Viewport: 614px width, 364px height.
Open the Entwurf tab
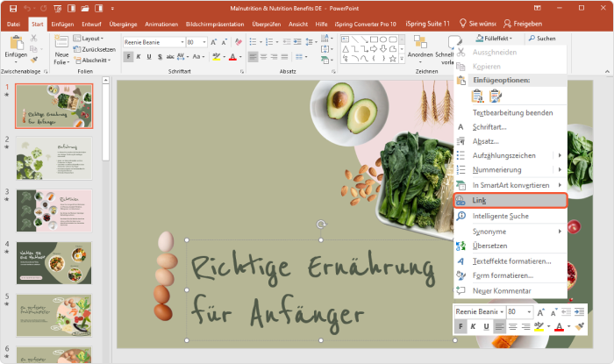point(91,25)
